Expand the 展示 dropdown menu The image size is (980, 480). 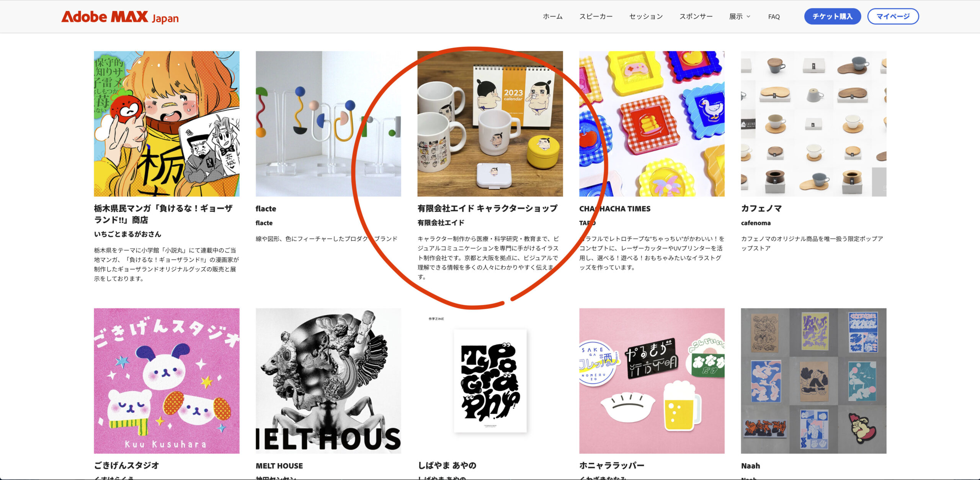[740, 16]
